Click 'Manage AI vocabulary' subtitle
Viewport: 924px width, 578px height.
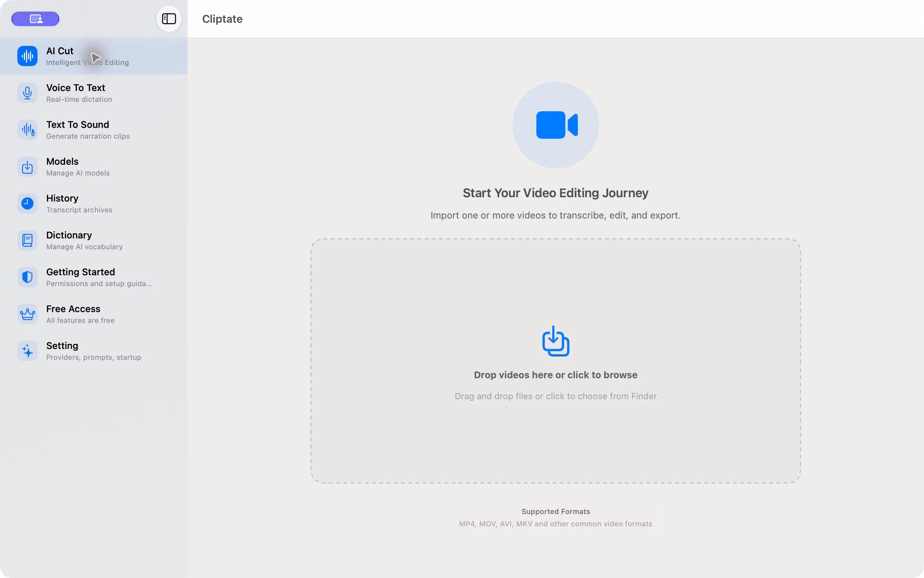tap(84, 247)
